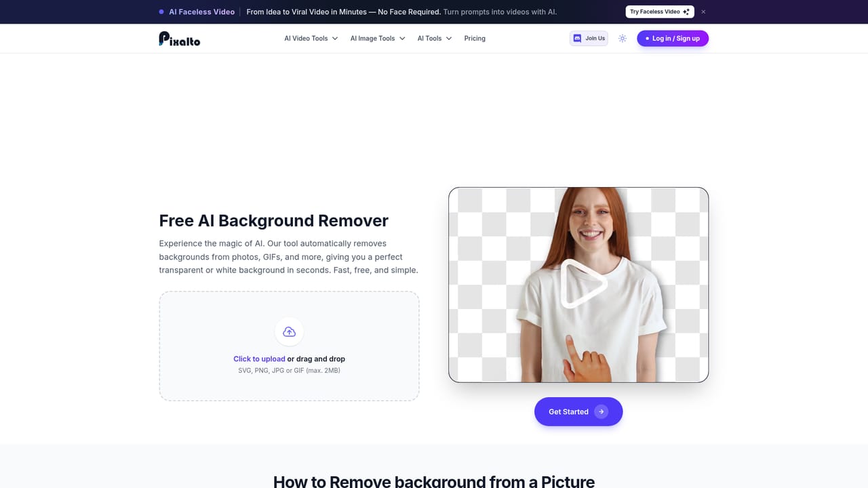This screenshot has width=868, height=488.
Task: Click 'How to Remove background from a Picture' heading
Action: point(434,482)
